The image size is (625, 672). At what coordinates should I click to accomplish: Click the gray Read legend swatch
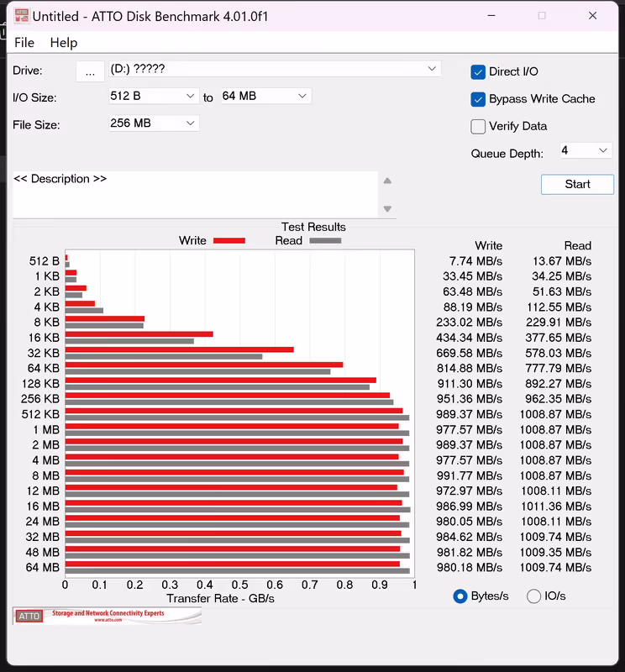[x=325, y=241]
